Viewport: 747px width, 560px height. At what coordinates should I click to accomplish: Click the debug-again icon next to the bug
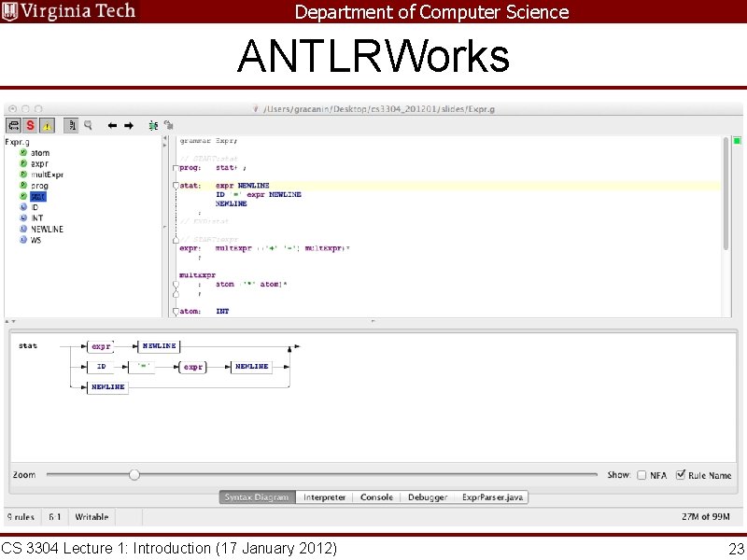[168, 125]
